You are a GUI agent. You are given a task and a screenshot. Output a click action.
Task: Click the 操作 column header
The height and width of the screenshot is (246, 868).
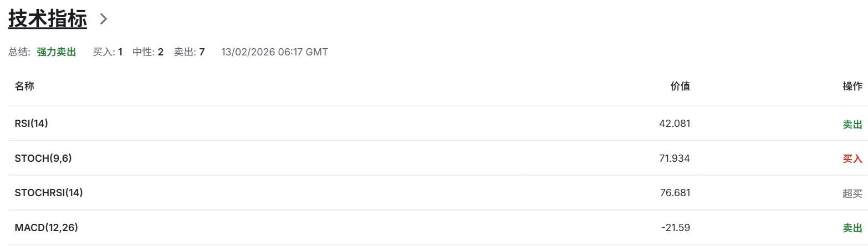[x=852, y=86]
